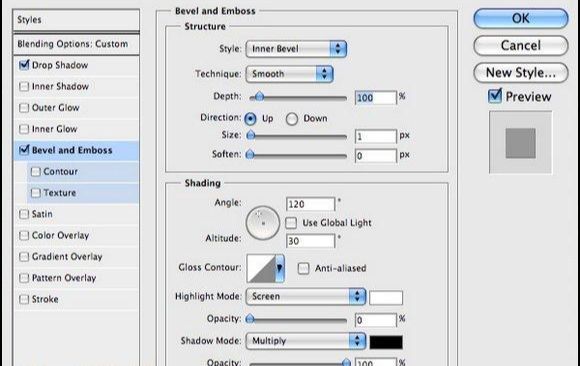Select the Styles list header
The width and height of the screenshot is (580, 366).
click(x=76, y=20)
